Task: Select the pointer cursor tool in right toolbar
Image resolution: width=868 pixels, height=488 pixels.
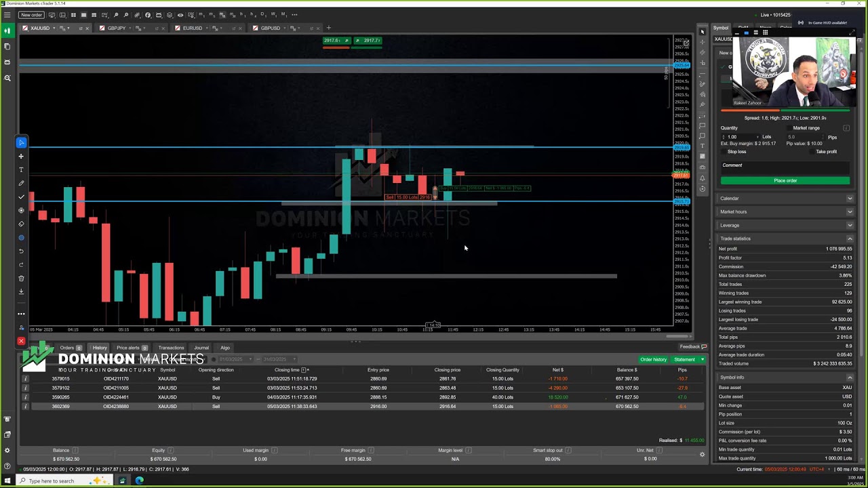Action: click(703, 32)
